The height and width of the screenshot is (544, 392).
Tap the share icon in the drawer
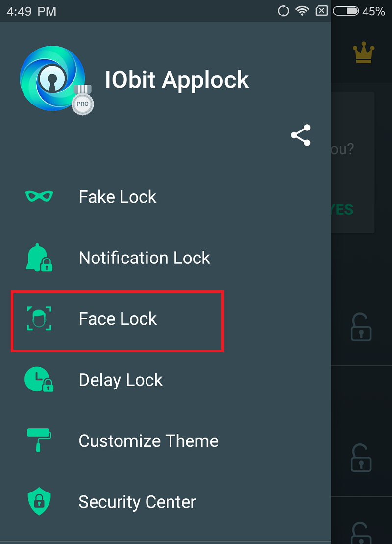(x=300, y=135)
